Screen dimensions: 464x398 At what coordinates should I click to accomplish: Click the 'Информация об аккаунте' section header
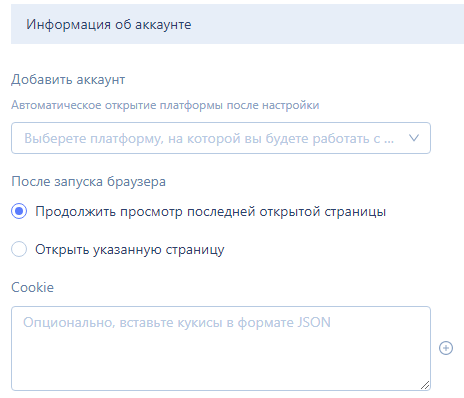pos(237,24)
